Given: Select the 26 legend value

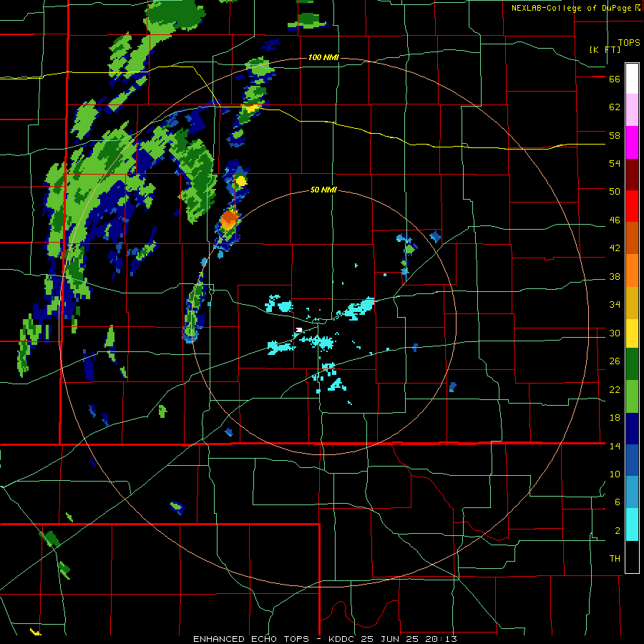Looking at the screenshot, I should (615, 361).
